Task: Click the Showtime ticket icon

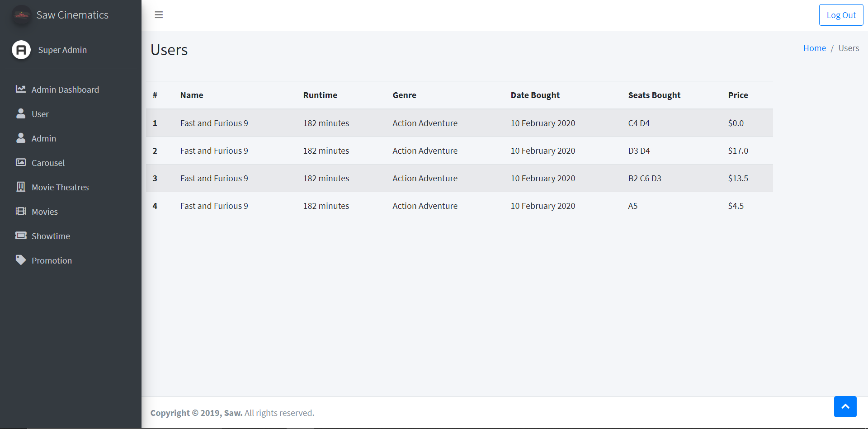Action: [x=21, y=236]
